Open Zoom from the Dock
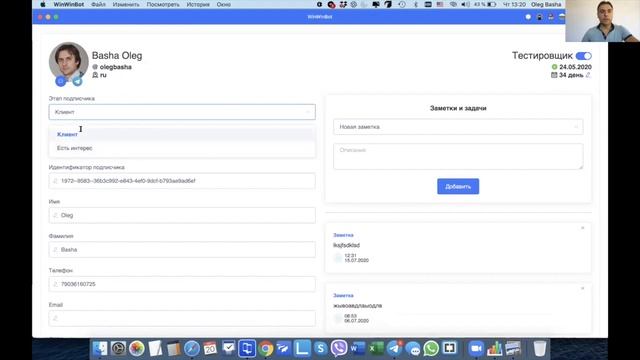The width and height of the screenshot is (640, 360). click(x=476, y=348)
